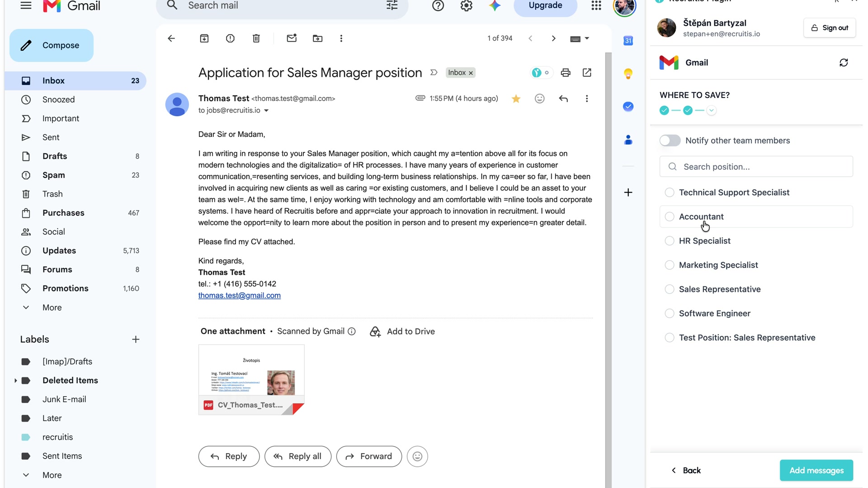Screen dimensions: 868x488
Task: Reply using arrow icon in header
Action: pos(563,99)
